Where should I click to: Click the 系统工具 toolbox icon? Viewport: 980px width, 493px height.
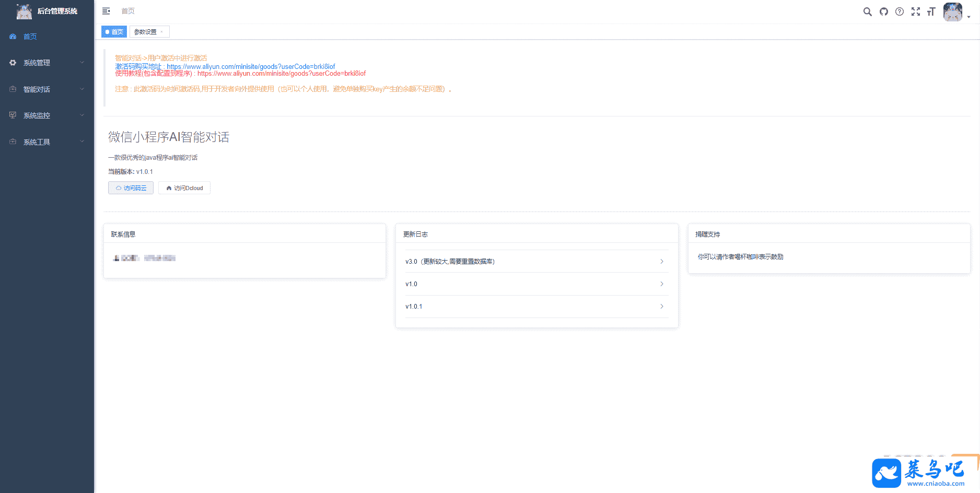[x=13, y=142]
